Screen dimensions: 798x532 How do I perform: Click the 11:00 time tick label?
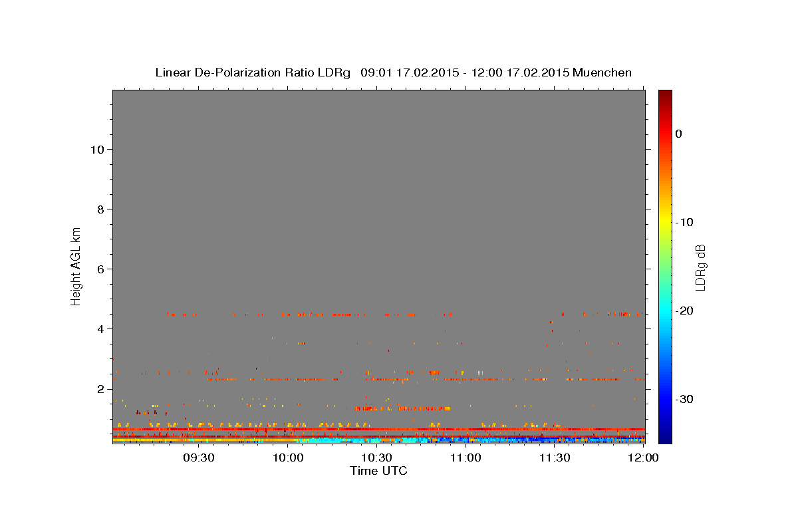click(x=465, y=458)
